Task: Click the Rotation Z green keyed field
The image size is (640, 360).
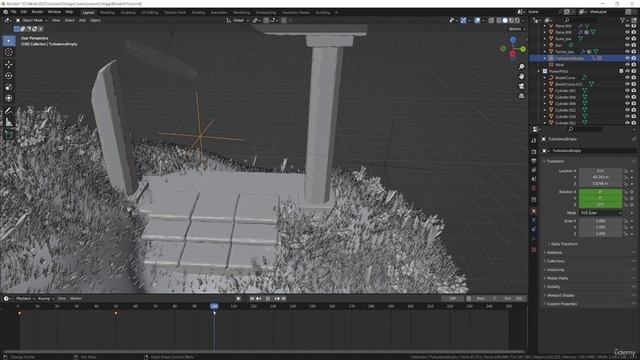Action: point(600,204)
